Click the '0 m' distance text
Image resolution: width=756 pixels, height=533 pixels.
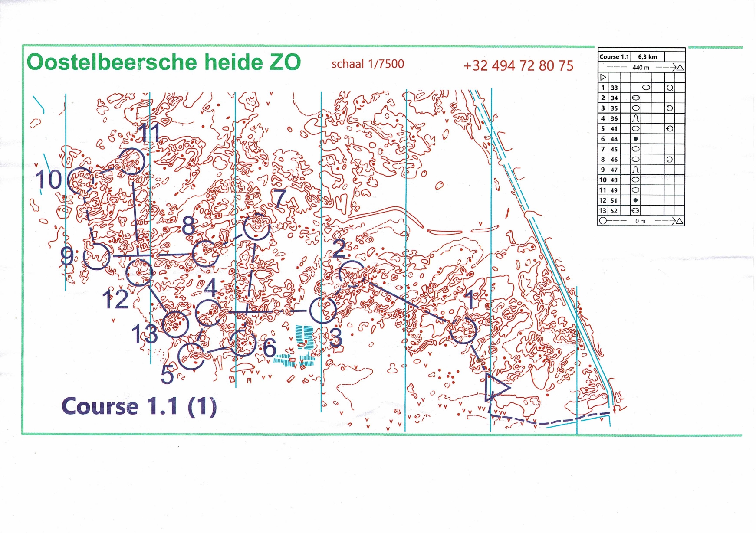641,221
